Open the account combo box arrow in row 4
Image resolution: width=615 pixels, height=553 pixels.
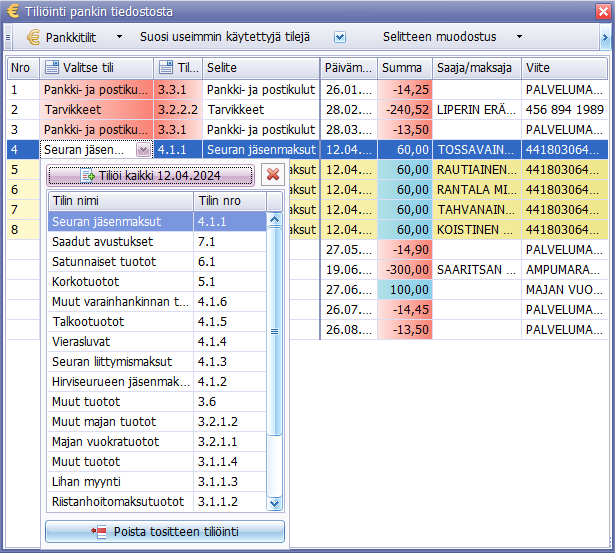pyautogui.click(x=143, y=149)
